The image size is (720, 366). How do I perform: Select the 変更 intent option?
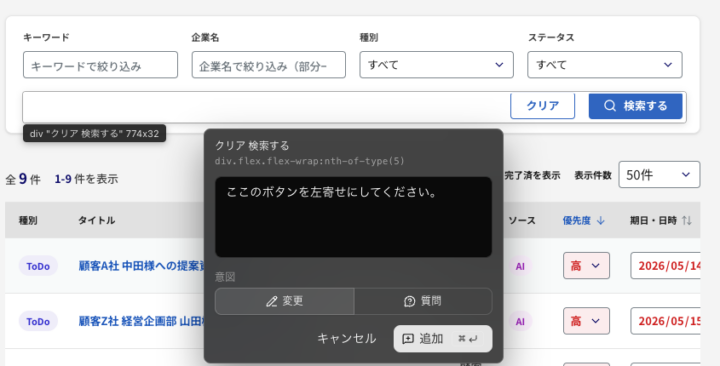(285, 301)
